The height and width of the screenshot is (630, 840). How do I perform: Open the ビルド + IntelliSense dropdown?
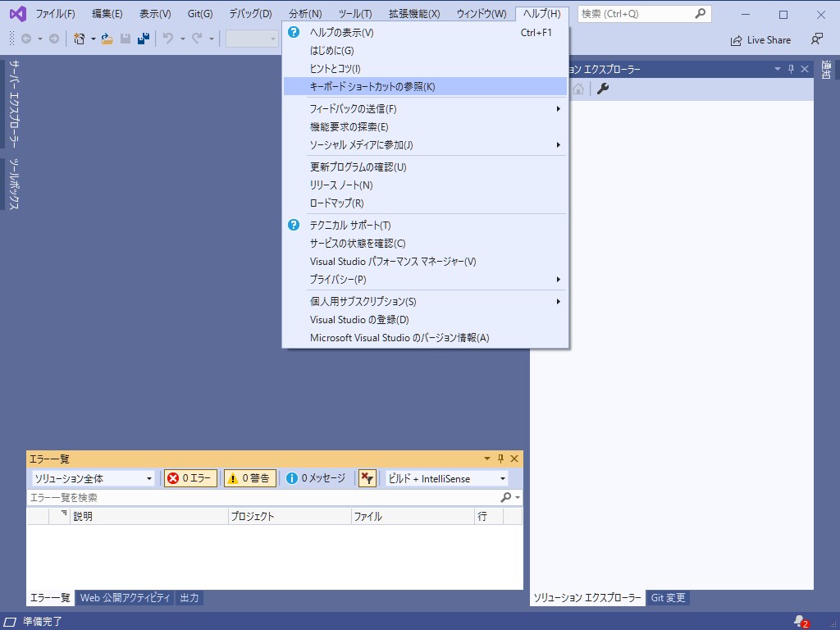[447, 478]
